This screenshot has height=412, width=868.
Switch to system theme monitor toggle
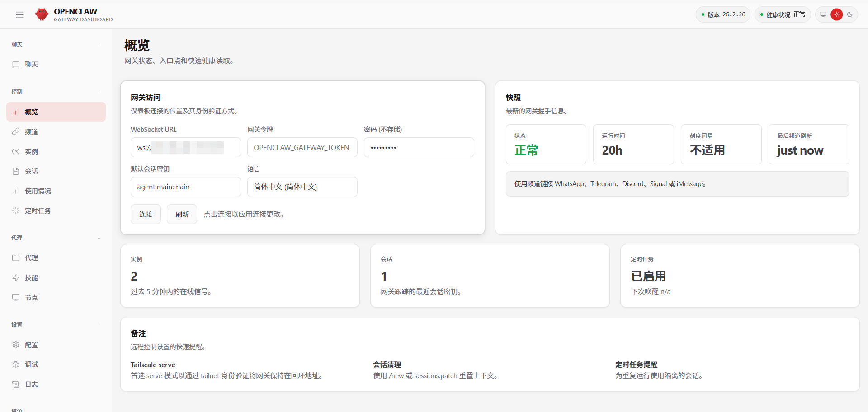pyautogui.click(x=823, y=14)
